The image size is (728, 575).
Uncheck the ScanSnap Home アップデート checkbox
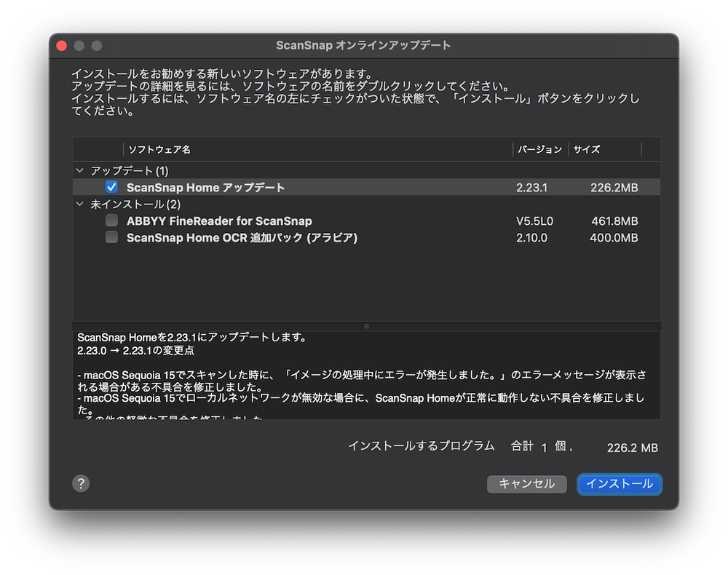pos(111,187)
